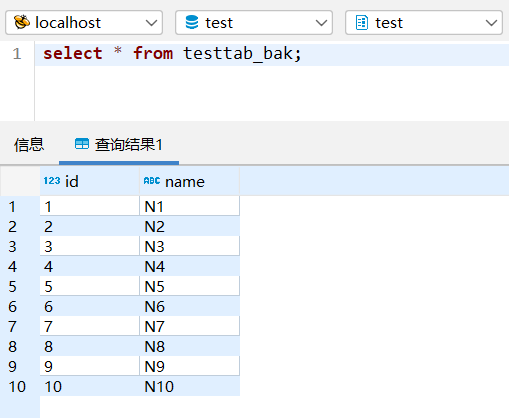Select the name cell N10
The image size is (509, 418).
(189, 386)
